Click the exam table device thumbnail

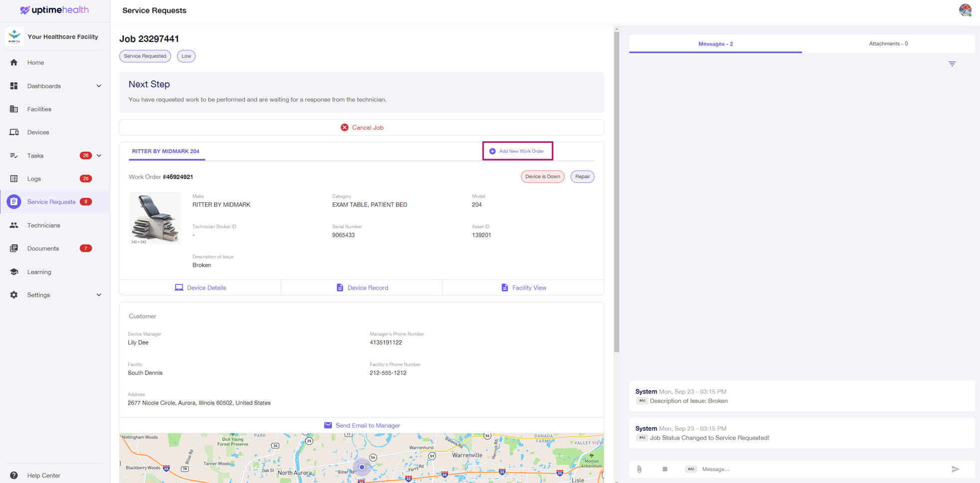[155, 218]
